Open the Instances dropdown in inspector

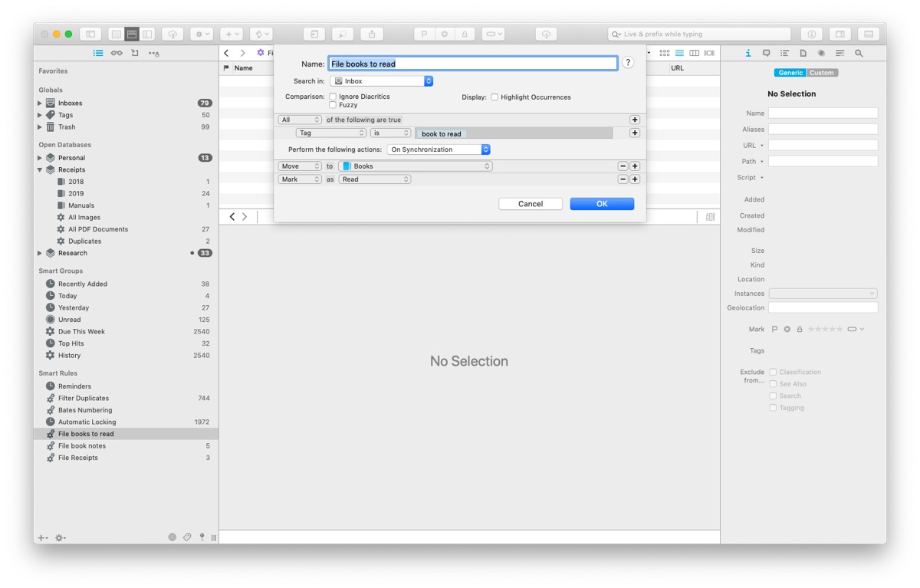823,294
